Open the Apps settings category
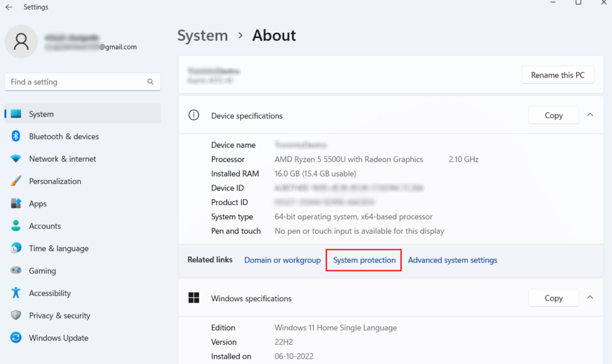The width and height of the screenshot is (612, 364). click(x=38, y=204)
